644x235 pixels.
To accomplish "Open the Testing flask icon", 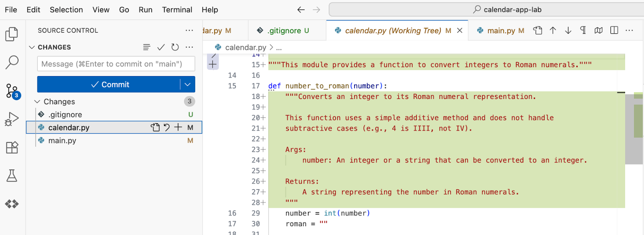I will coord(12,175).
